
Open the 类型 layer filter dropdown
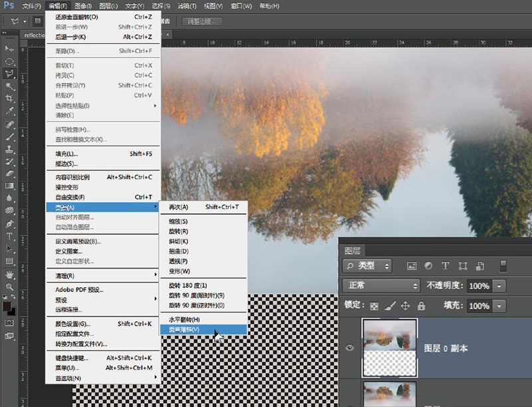(367, 265)
